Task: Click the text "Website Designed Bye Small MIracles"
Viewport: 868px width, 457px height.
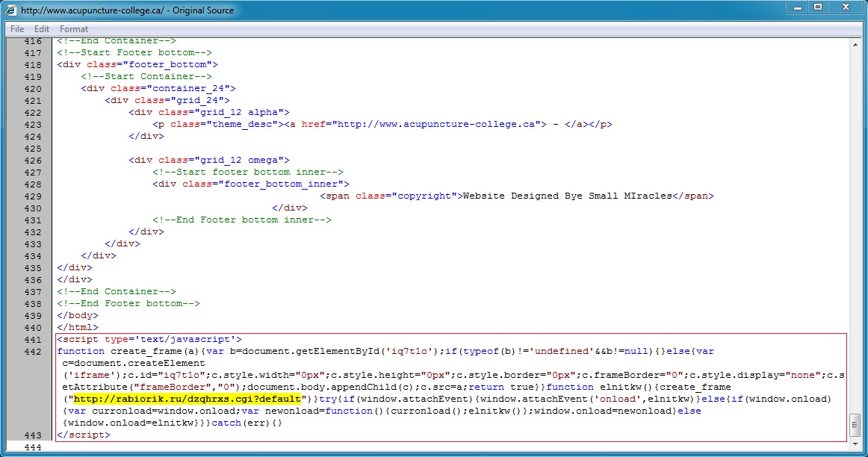Action: (x=568, y=196)
